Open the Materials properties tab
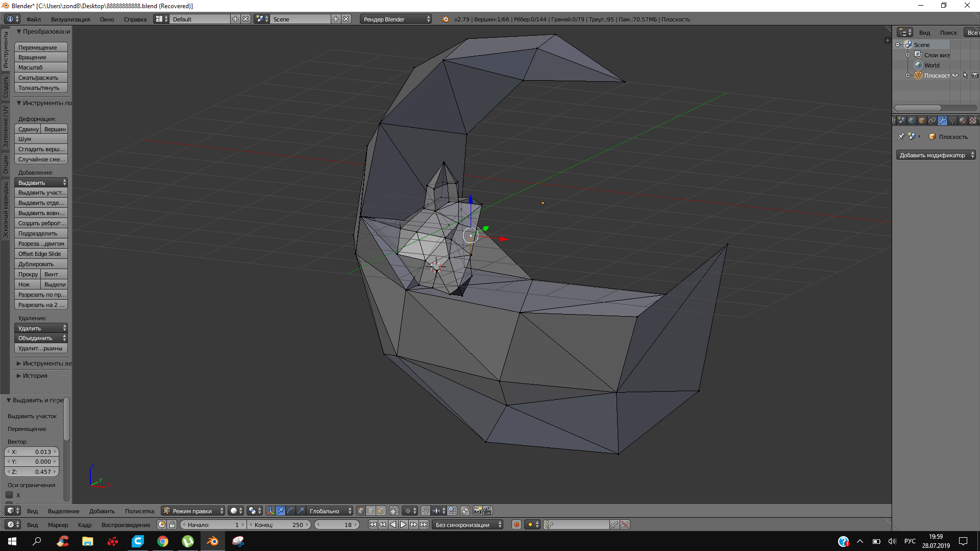 (x=963, y=121)
